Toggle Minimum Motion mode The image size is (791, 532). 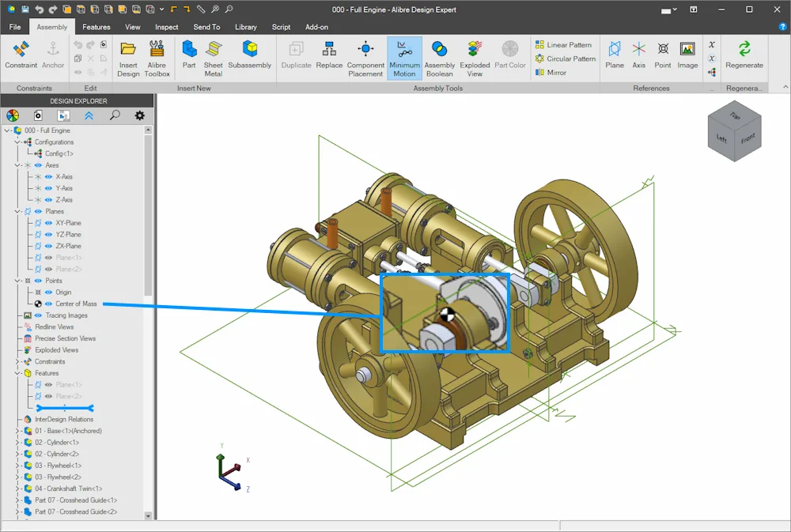coord(404,58)
